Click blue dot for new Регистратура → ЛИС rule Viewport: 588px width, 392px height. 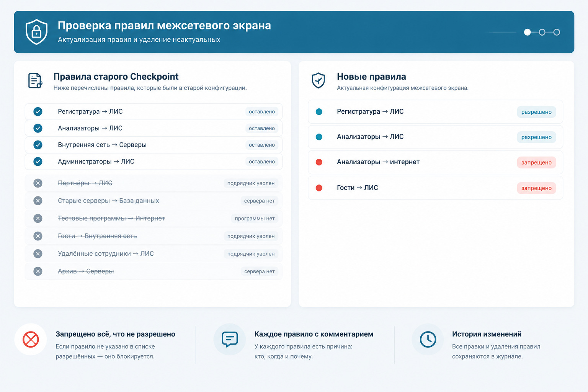319,111
